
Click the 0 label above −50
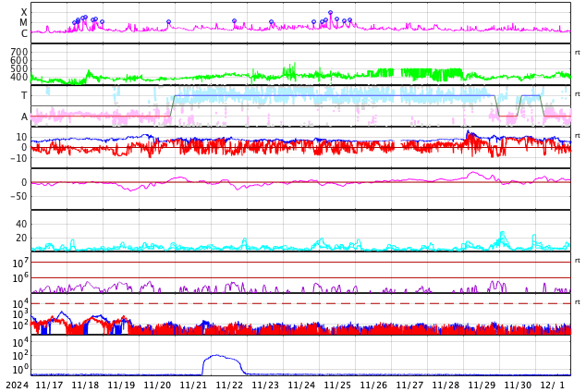click(24, 182)
